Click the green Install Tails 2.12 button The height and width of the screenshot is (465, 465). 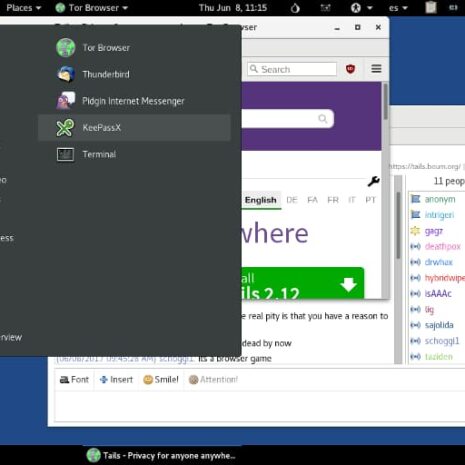pos(303,283)
